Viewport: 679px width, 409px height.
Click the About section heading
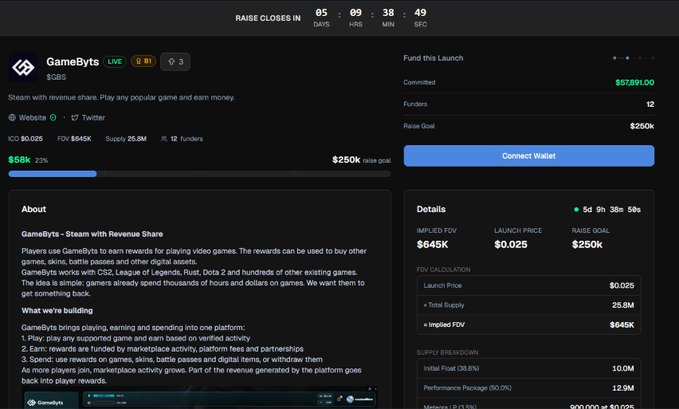pyautogui.click(x=34, y=209)
